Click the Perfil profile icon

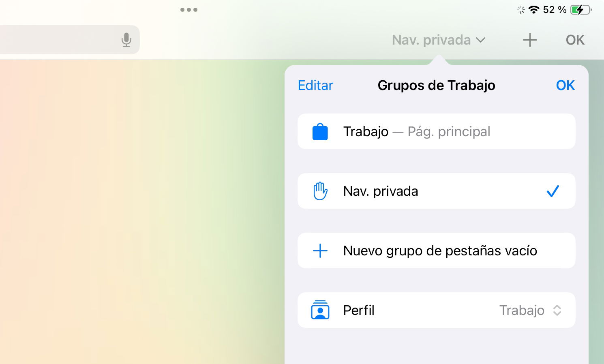(x=320, y=310)
